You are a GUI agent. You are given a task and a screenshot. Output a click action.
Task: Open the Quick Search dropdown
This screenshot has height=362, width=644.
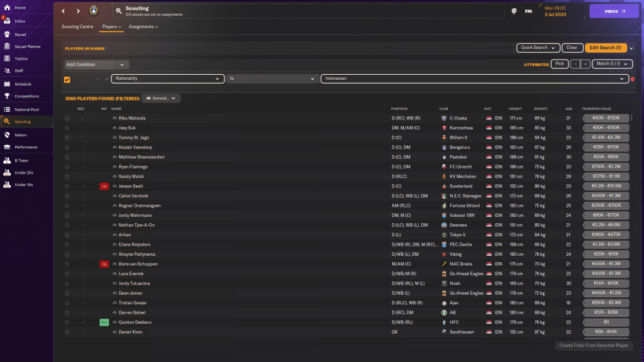[x=538, y=48]
